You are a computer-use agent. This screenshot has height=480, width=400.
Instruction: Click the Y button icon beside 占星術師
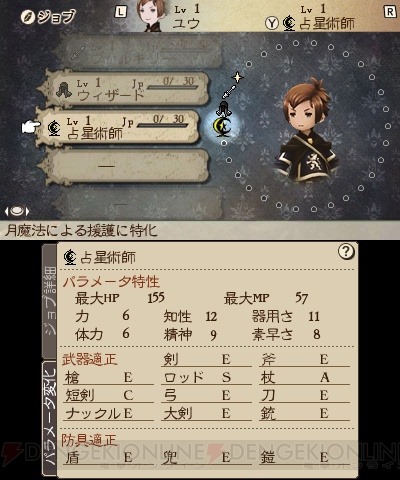coord(272,23)
